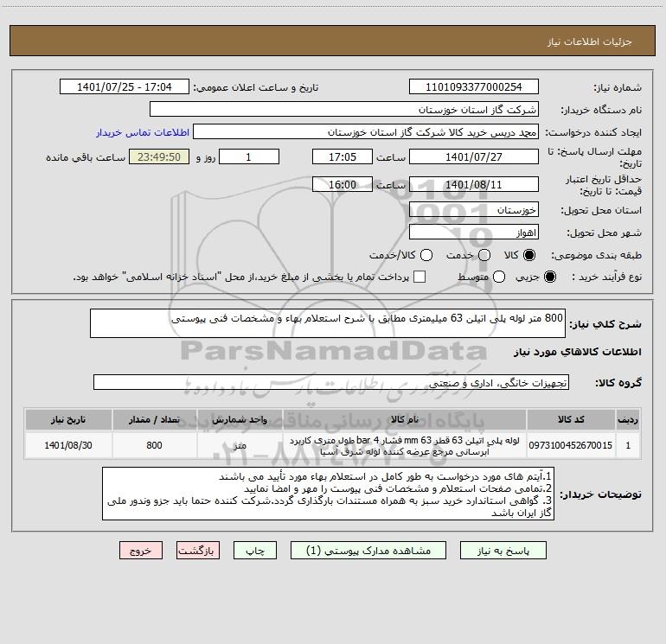666x644 pixels.
Task: Select the متوسط purchase type radio
Action: pyautogui.click(x=499, y=277)
